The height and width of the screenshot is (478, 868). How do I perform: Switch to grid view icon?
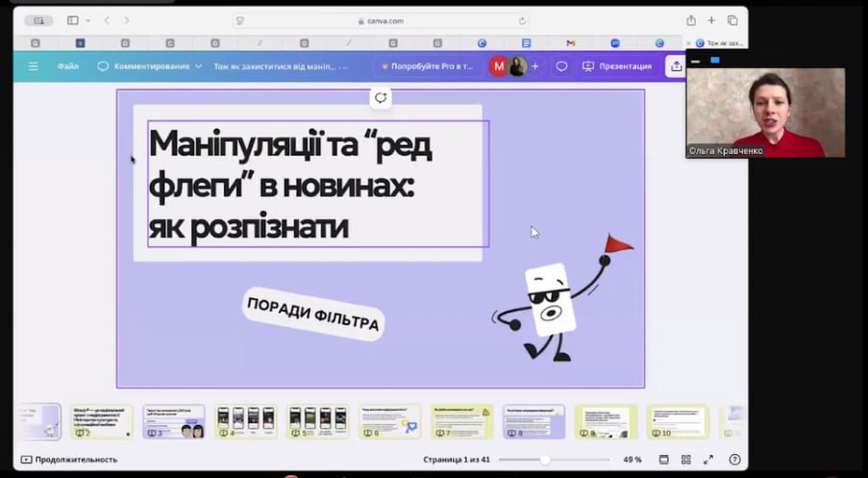coord(686,460)
